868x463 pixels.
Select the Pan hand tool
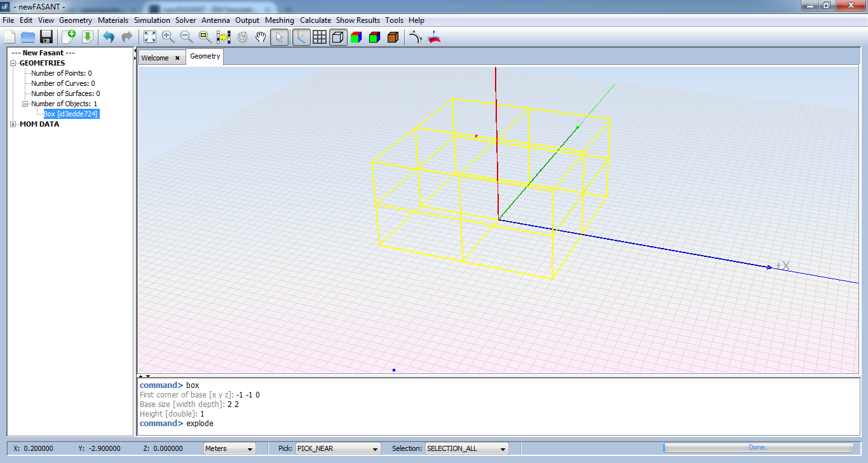tap(261, 37)
